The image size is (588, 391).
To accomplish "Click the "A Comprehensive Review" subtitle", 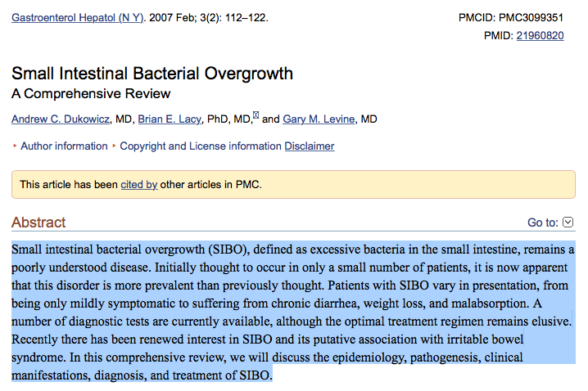I will (91, 93).
